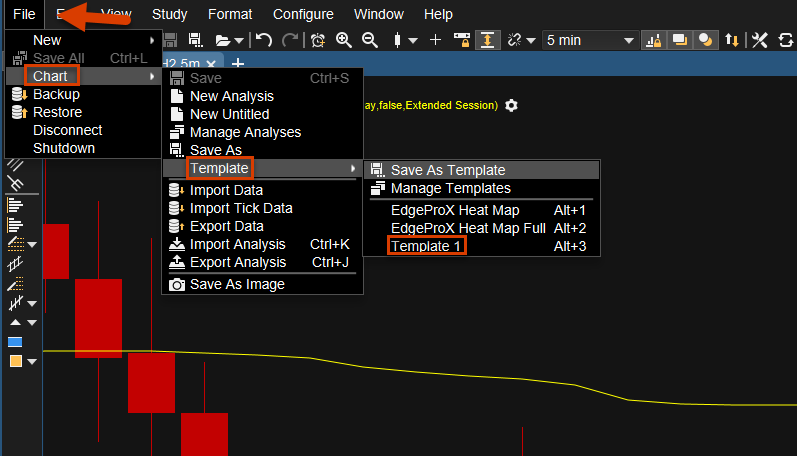Expand the open folder dropdown arrow
797x456 pixels.
click(239, 40)
